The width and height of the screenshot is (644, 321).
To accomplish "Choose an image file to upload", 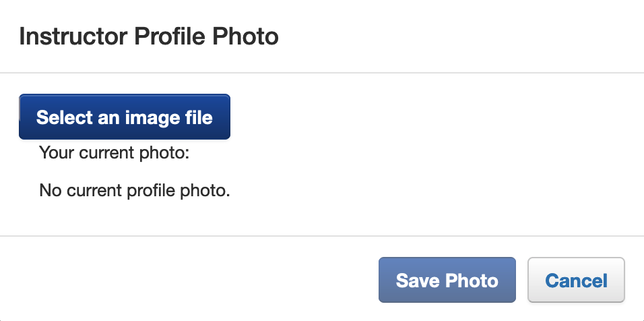I will tap(125, 117).
